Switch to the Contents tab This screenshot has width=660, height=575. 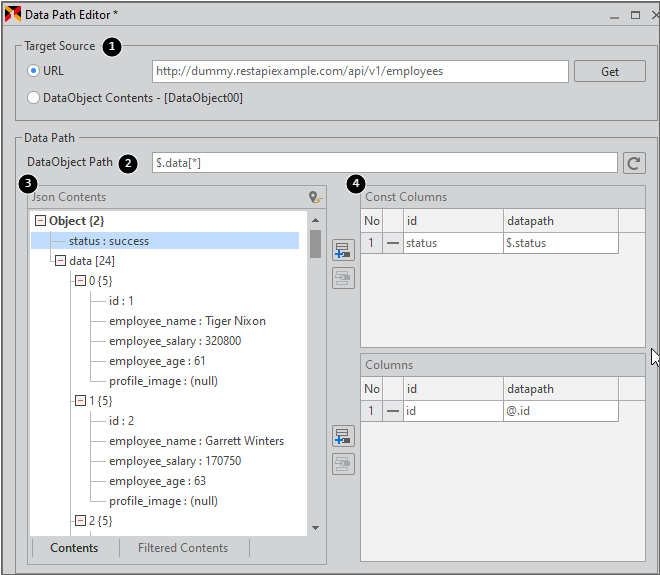pos(74,548)
